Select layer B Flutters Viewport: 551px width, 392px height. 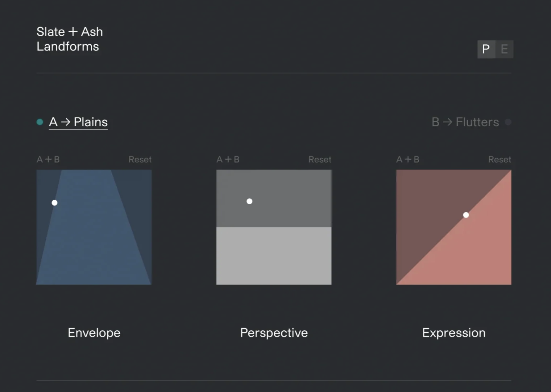pyautogui.click(x=465, y=122)
